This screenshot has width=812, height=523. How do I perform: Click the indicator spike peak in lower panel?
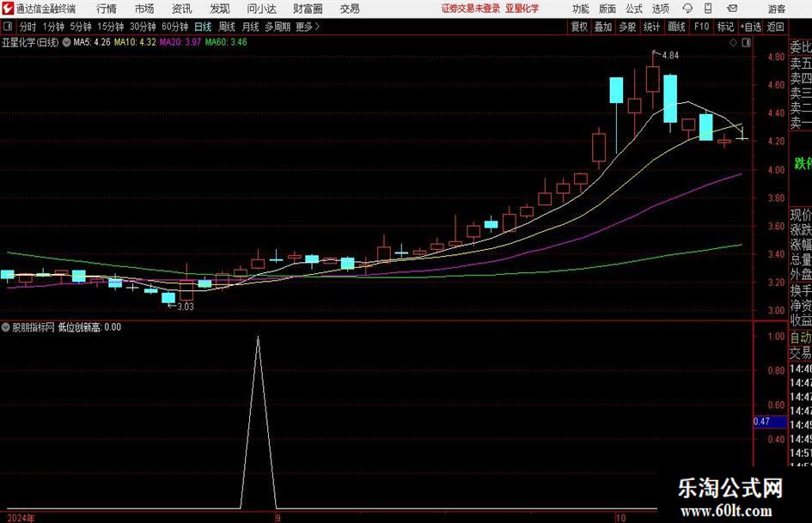click(x=258, y=338)
